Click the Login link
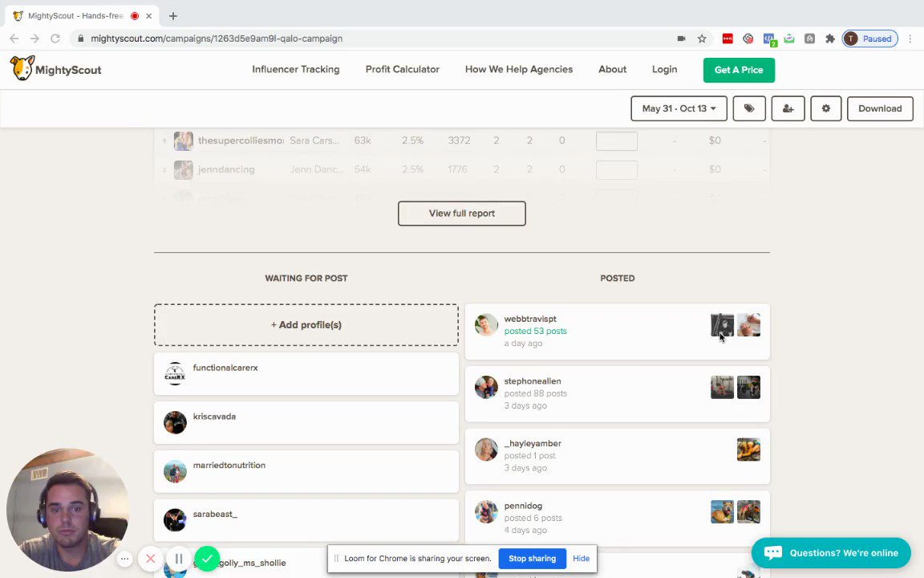Screen dimensions: 924x578 (x=664, y=69)
